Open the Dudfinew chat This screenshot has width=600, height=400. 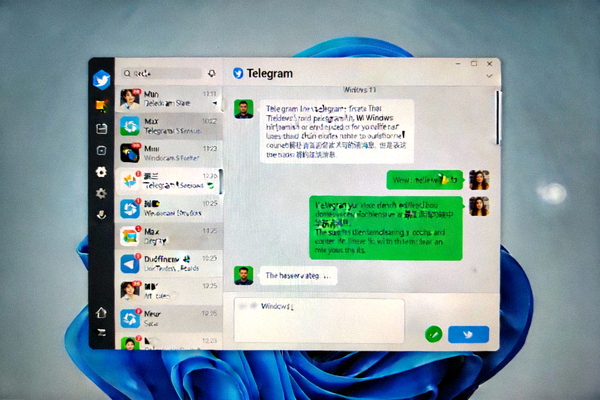(169, 263)
